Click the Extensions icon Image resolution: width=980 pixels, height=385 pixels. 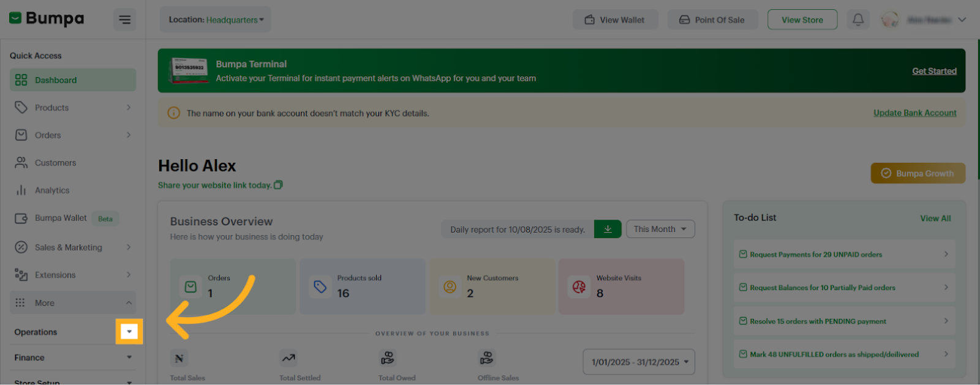pyautogui.click(x=21, y=275)
